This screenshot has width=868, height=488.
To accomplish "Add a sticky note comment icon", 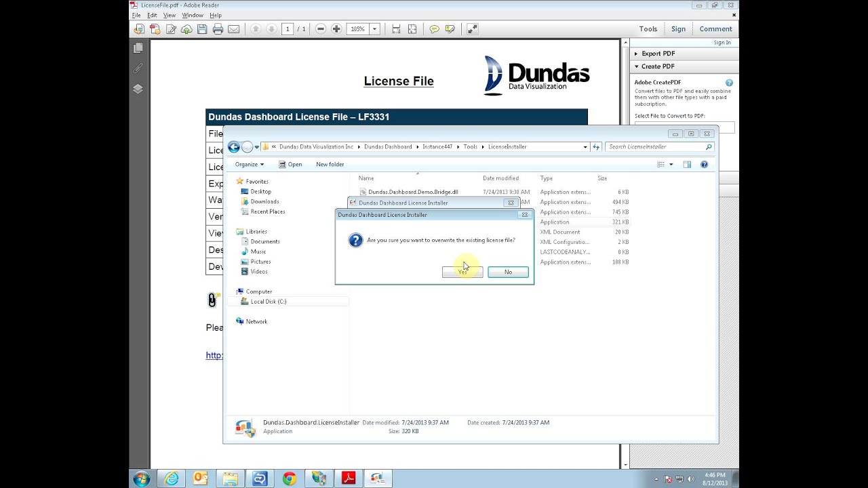I will click(x=434, y=29).
